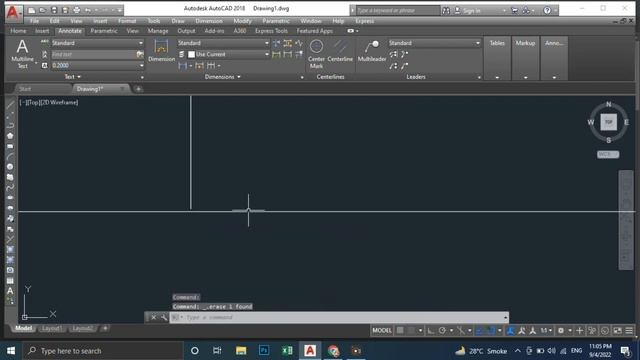The width and height of the screenshot is (640, 360).
Task: Open the text style Standard dropdown
Action: tap(97, 43)
